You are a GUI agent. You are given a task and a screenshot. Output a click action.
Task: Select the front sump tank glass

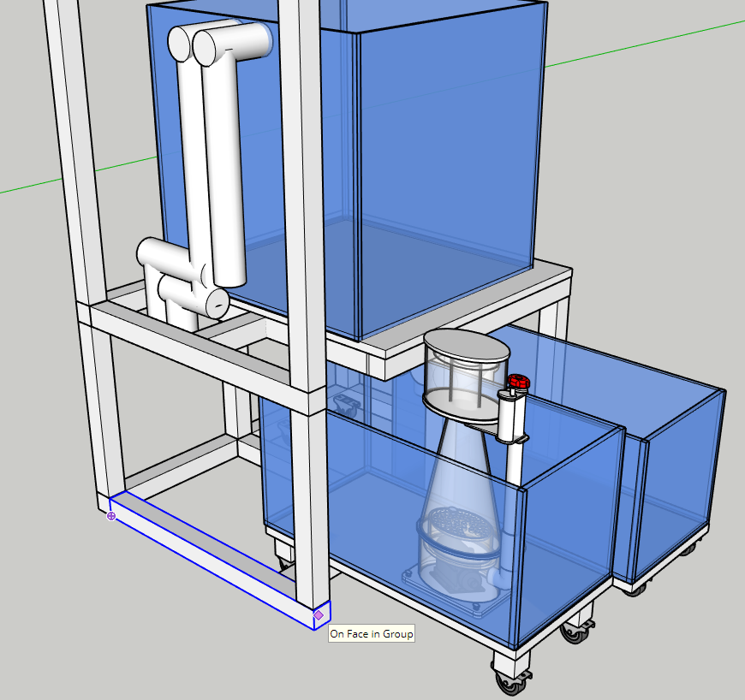pos(565,548)
